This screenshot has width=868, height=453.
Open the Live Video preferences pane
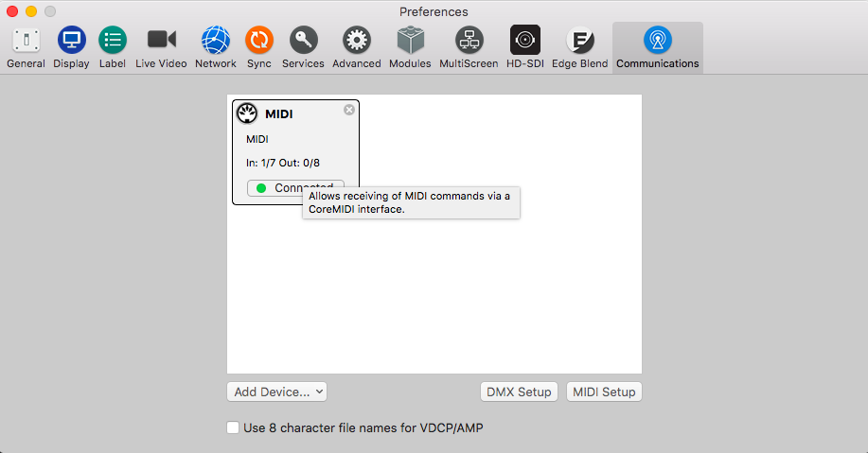pyautogui.click(x=161, y=47)
